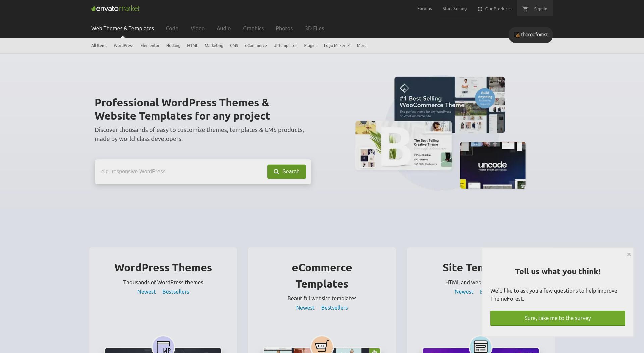This screenshot has height=353, width=644.
Task: View Newest WordPress themes
Action: (x=147, y=292)
